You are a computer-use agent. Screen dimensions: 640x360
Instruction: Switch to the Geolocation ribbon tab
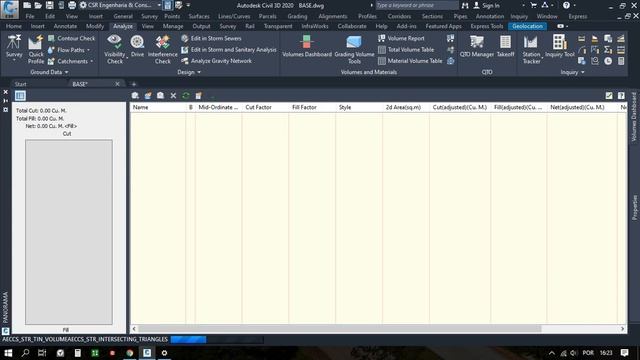point(527,26)
